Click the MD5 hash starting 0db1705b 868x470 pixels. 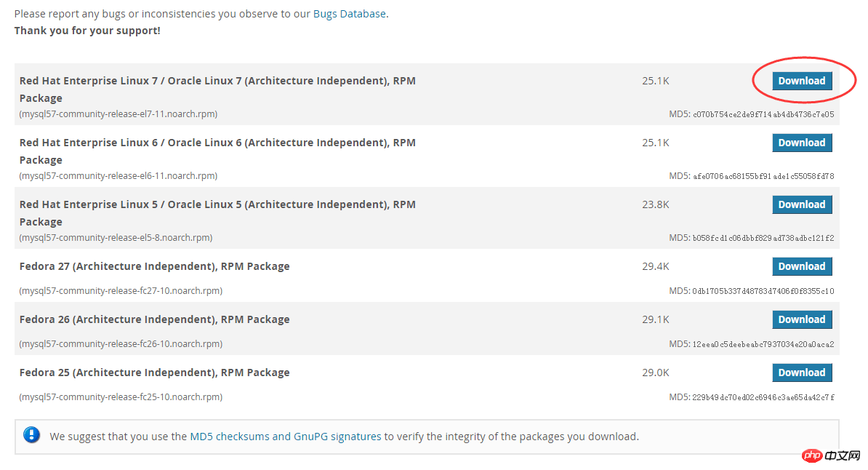pyautogui.click(x=763, y=292)
